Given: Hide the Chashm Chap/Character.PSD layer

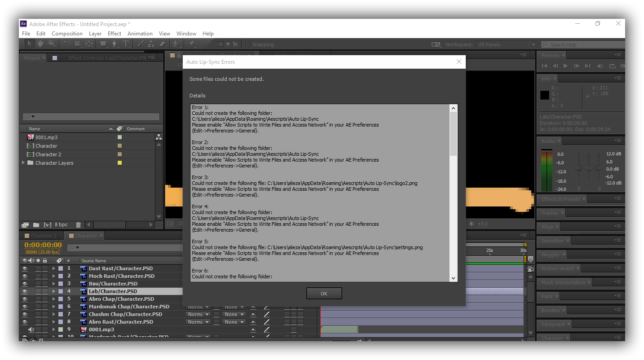Looking at the screenshot, I should pos(25,314).
